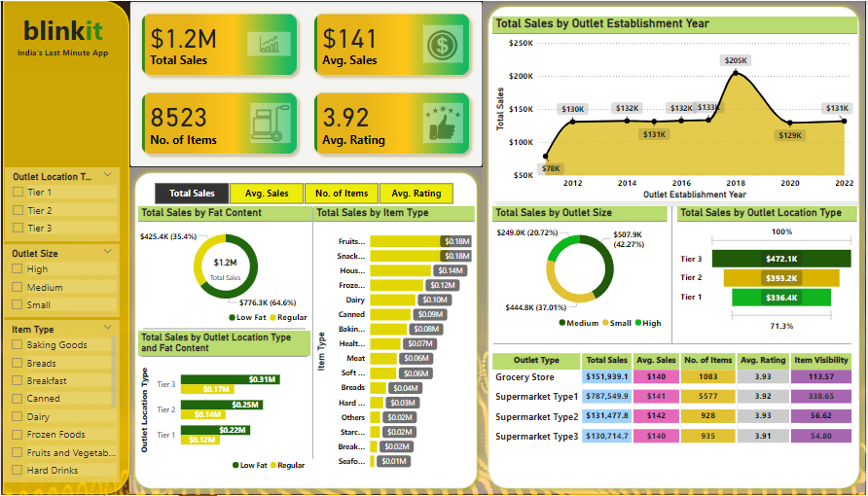Click the Low Fat legend marker under the Fat Content donut
The image size is (868, 496).
[x=234, y=317]
